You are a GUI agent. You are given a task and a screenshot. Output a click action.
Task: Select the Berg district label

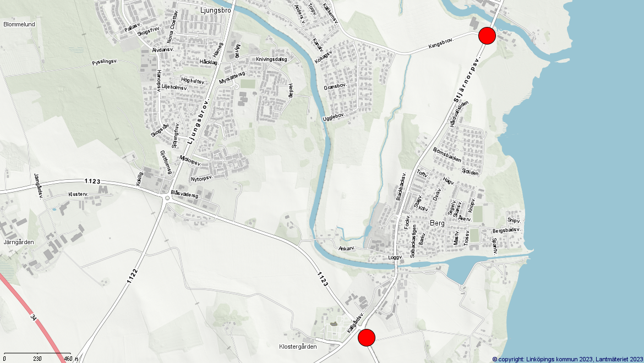click(x=437, y=223)
